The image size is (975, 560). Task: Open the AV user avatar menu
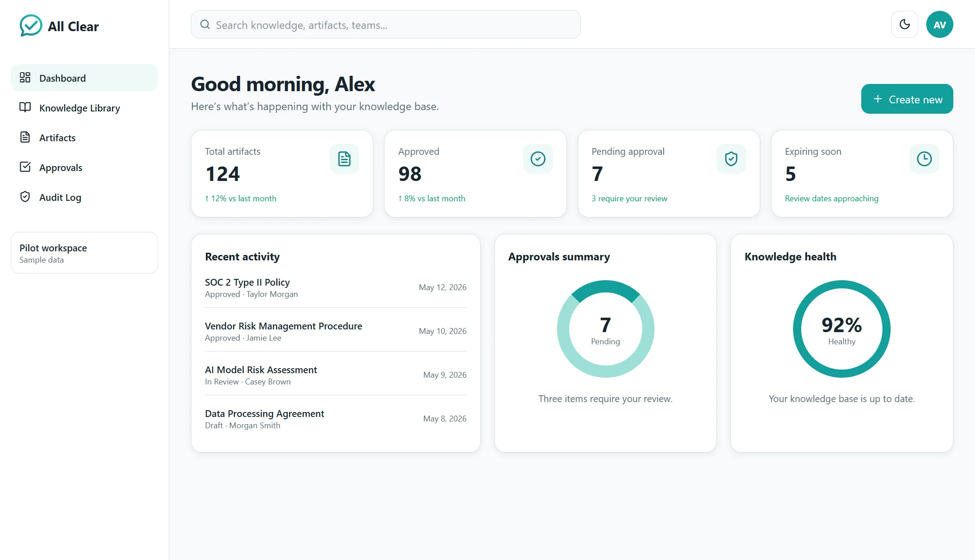point(940,24)
